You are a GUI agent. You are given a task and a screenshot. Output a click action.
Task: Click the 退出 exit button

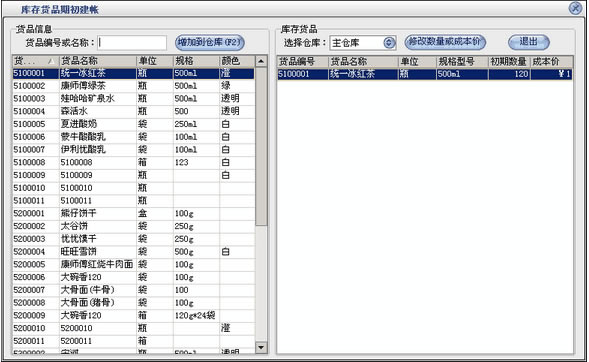tap(529, 42)
